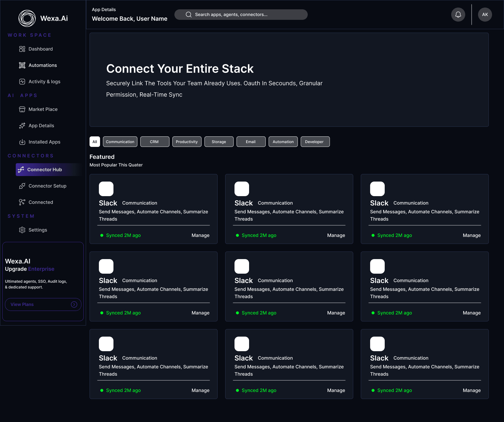Open Dashboard from the sidebar
This screenshot has width=504, height=422.
click(36, 49)
